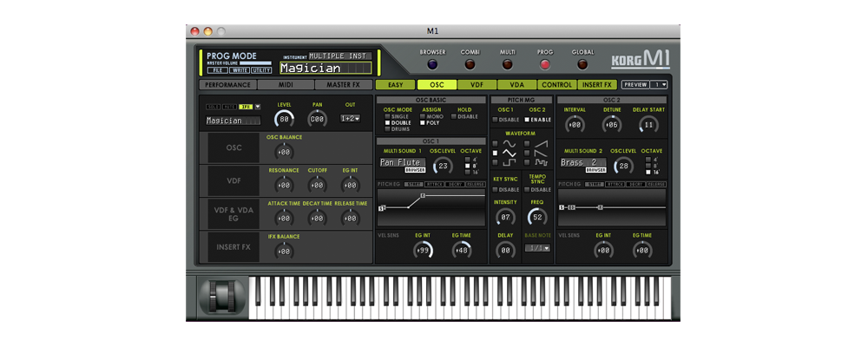The image size is (868, 347).
Task: Select the random sample-and-hold waveform checkbox
Action: coord(528,163)
